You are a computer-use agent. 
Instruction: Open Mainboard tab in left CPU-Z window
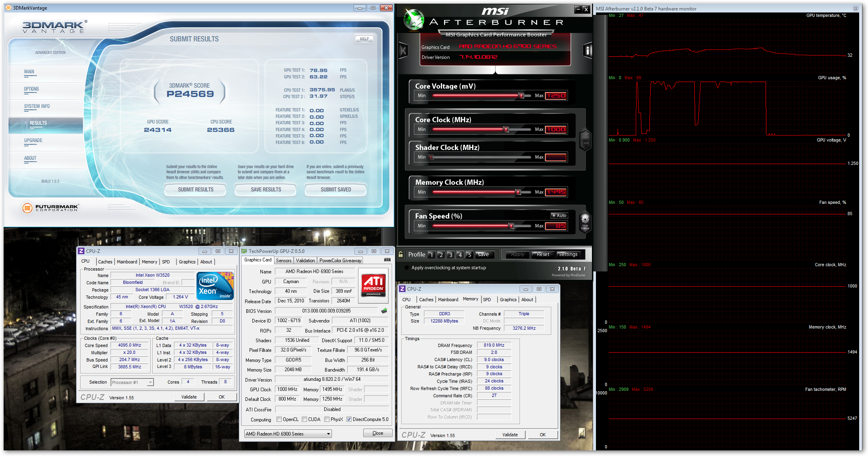tap(127, 262)
